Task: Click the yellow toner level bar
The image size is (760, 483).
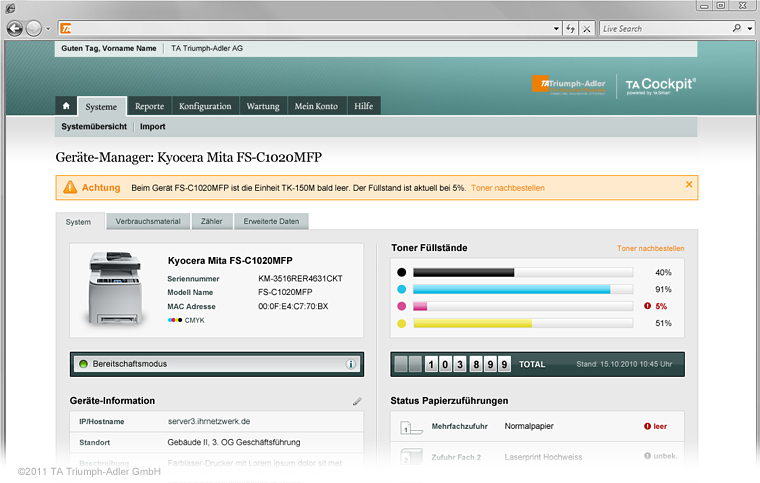Action: point(523,323)
